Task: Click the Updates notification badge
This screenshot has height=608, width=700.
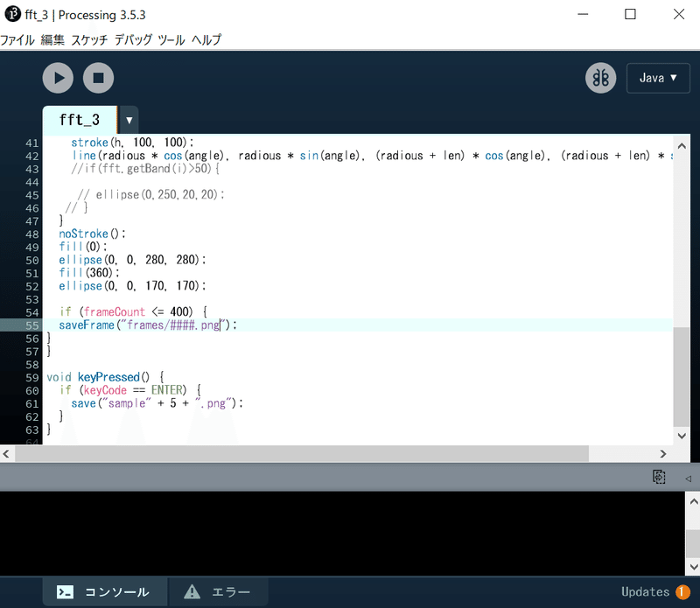Action: click(682, 592)
